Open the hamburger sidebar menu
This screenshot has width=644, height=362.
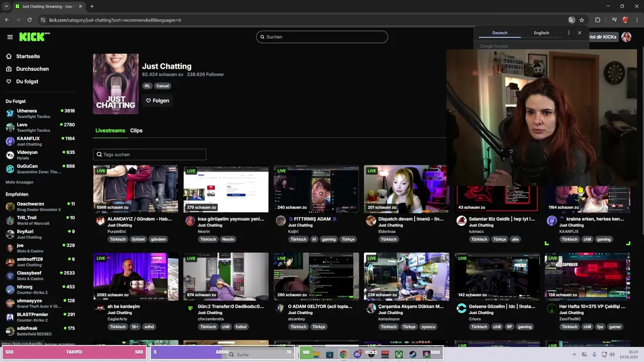coord(10,37)
